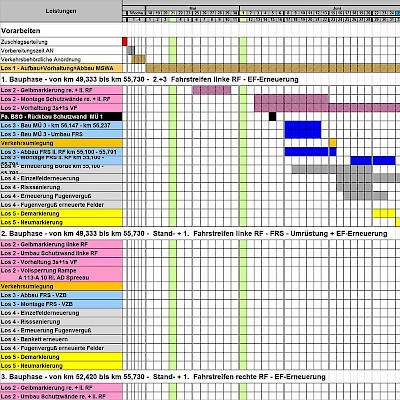Select the 2. Bauphase heading row
Screen dimensions: 400x400
pos(200,233)
